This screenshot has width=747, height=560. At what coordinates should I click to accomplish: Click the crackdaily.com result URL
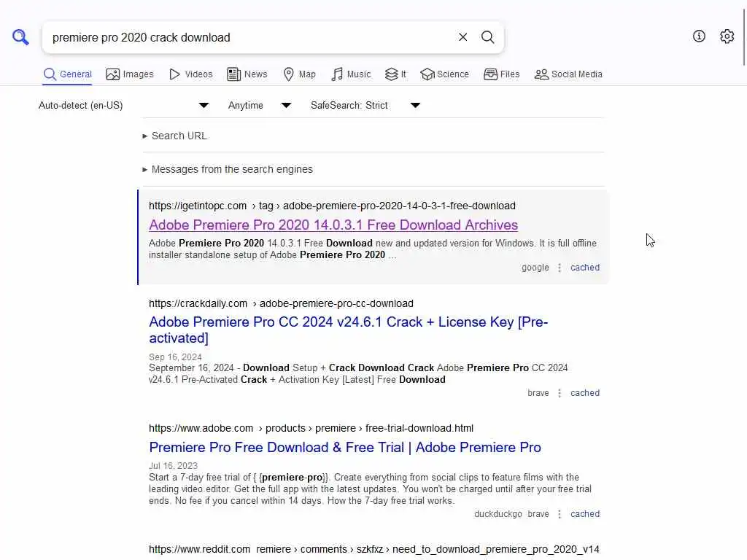point(281,303)
